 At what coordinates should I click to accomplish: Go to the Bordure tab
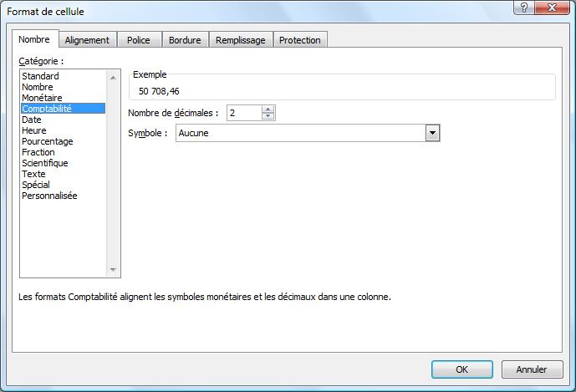pyautogui.click(x=185, y=40)
